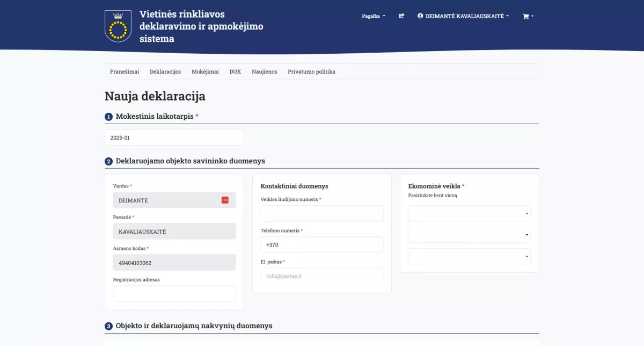The height and width of the screenshot is (346, 644).
Task: Click step badge 2 beside savininko duomenys
Action: 108,161
